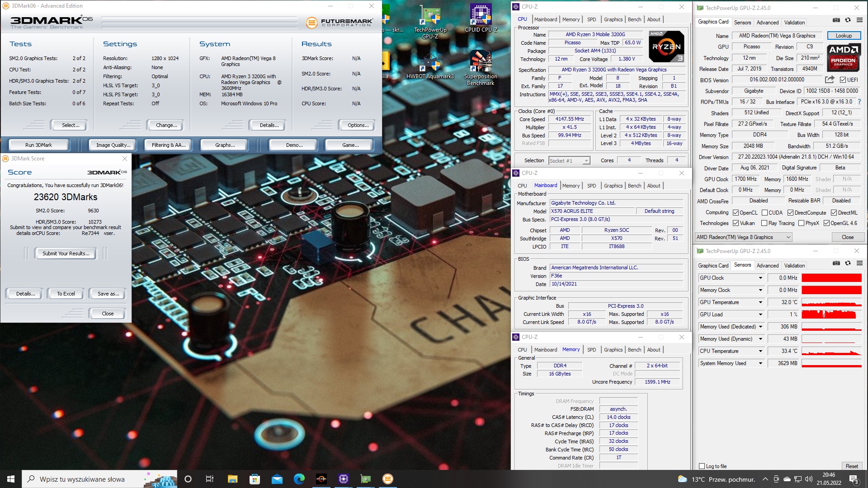Screen dimensions: 868x488
Task: Open hamburger menu in top GPU-Z window
Action: click(859, 20)
